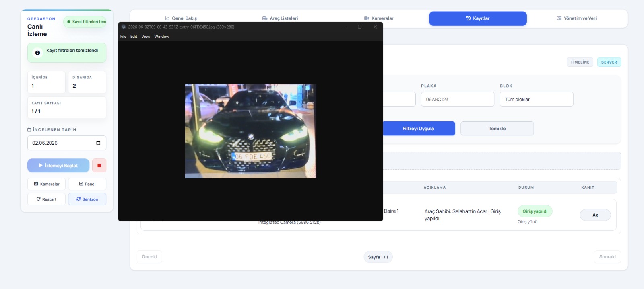
Task: Click the AÇIKLAMA column header
Action: pos(435,187)
